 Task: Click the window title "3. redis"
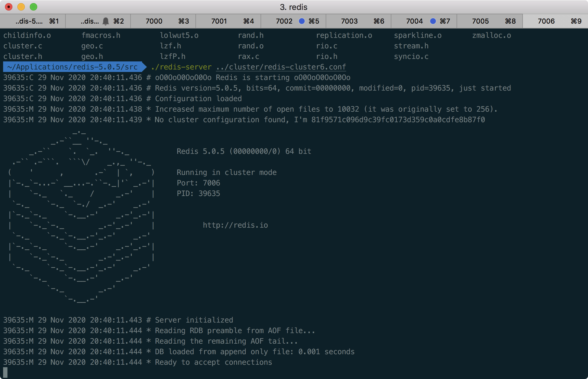[294, 7]
